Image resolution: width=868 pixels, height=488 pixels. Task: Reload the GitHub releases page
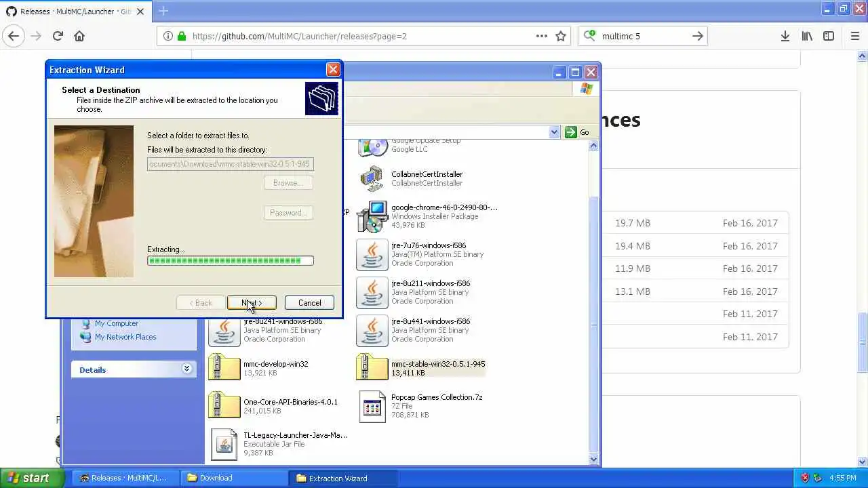[x=58, y=36]
